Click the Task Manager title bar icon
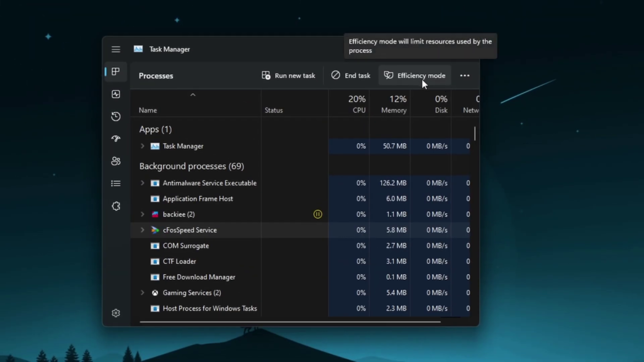 tap(138, 49)
